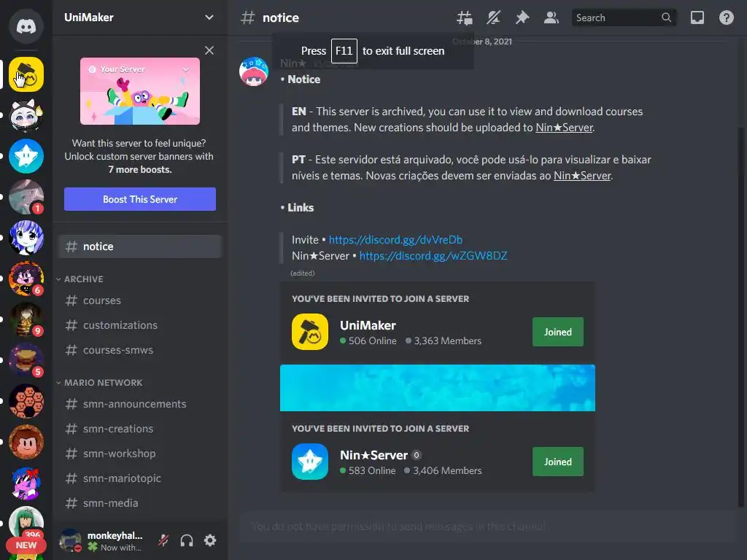Click the Your Server boost illustration
This screenshot has height=560, width=747.
[140, 91]
